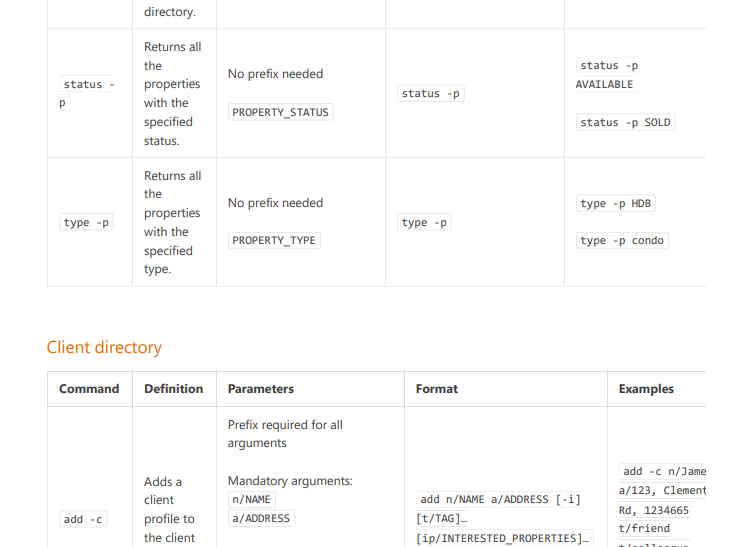Screen dimensions: 734x547
Task: Click the 'specified status' definition text
Action: coord(168,131)
